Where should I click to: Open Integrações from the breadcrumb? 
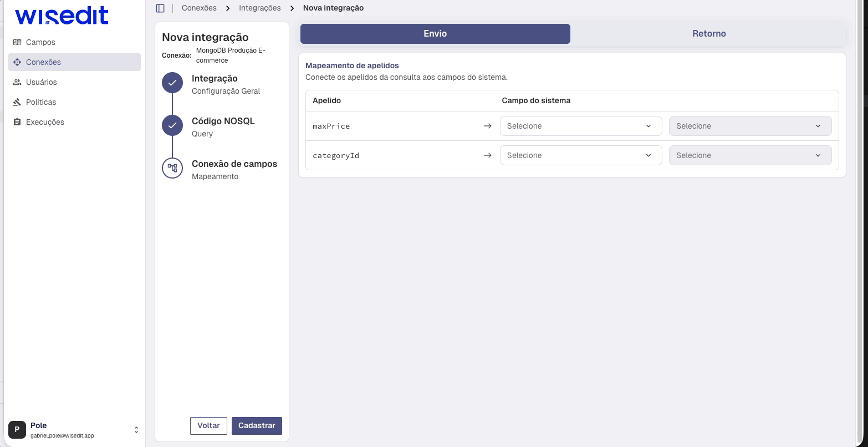pos(259,8)
